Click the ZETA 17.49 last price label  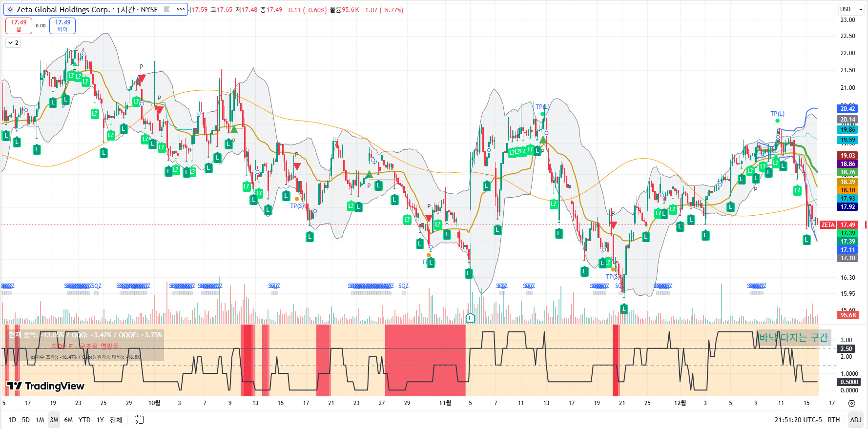(839, 225)
